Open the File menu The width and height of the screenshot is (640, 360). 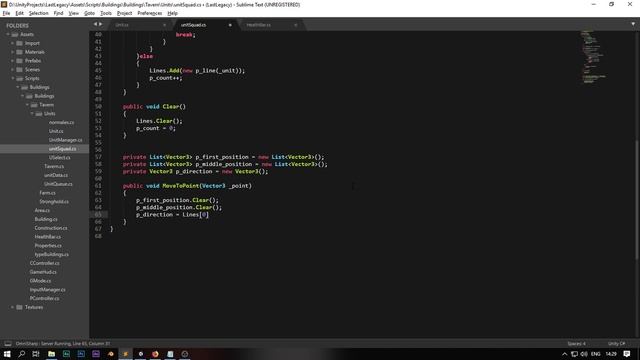(x=7, y=13)
